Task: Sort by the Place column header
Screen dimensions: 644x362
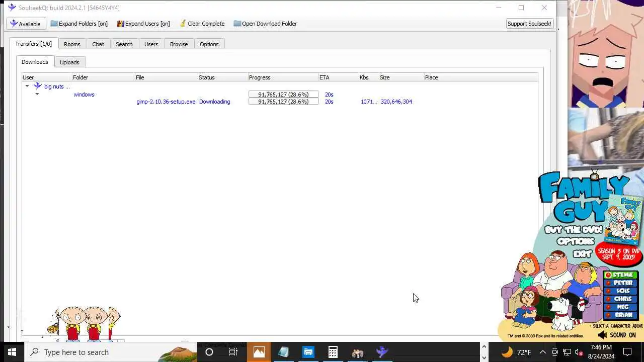Action: (480, 77)
